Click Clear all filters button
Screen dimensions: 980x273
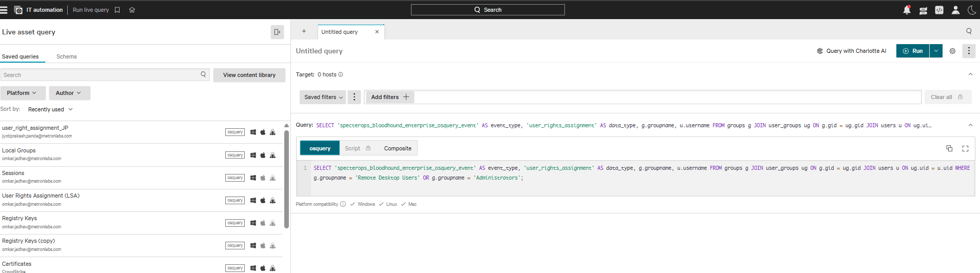[948, 97]
